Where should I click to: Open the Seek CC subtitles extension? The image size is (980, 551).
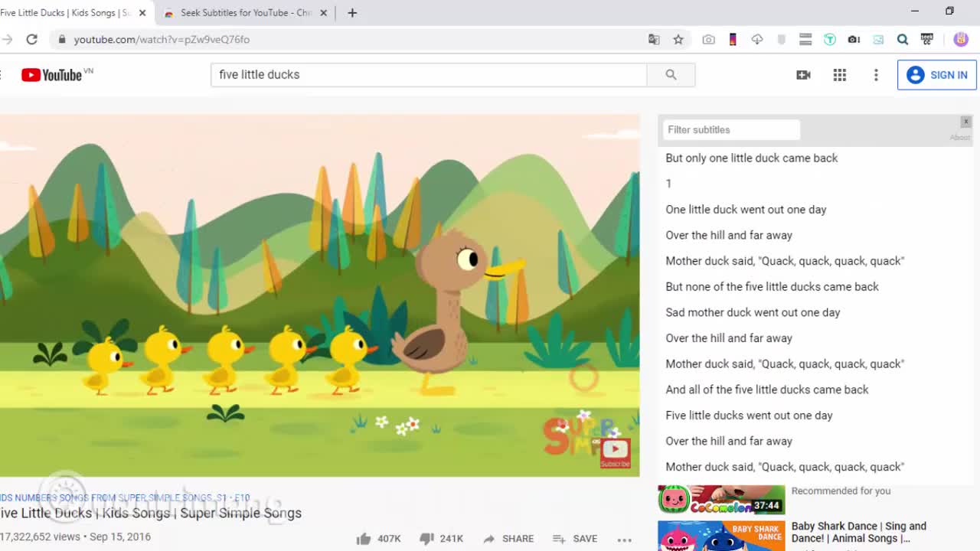tap(927, 39)
